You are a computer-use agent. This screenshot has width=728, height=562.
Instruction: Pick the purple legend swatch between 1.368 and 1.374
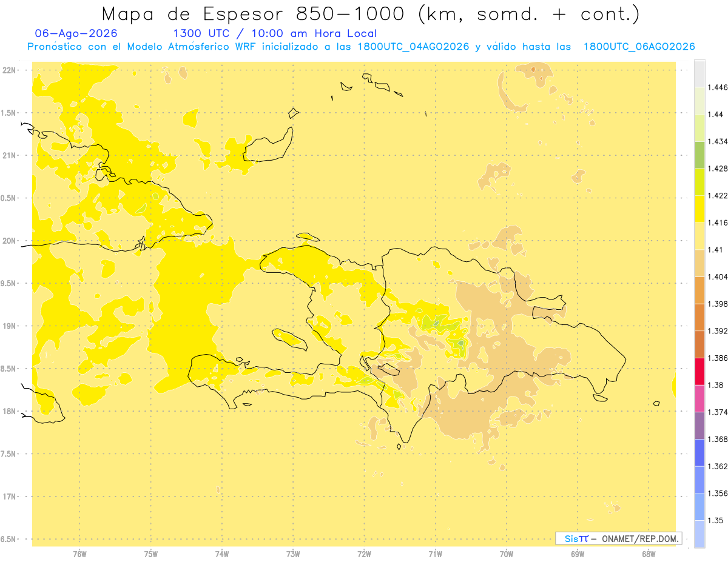[x=699, y=426]
